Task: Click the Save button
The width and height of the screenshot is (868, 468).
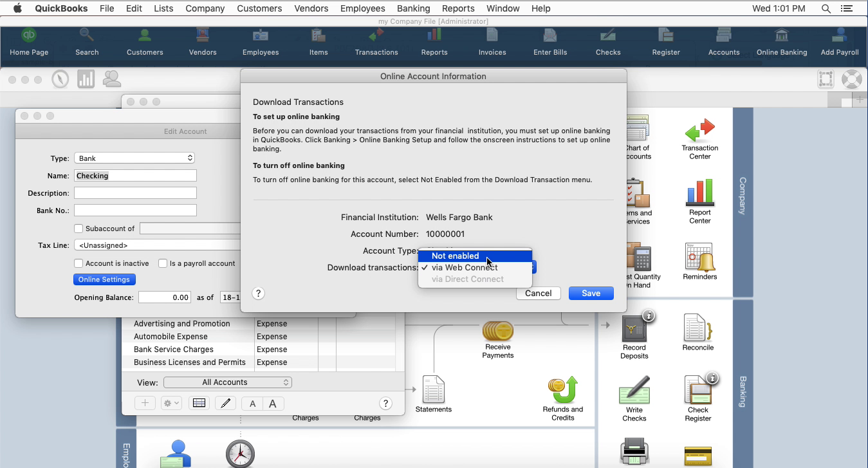Action: [x=591, y=294]
